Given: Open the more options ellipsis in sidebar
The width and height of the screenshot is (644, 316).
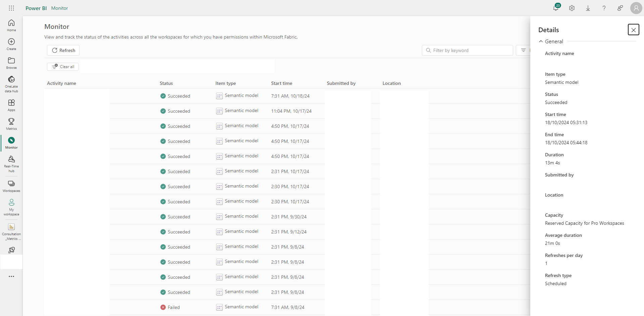Looking at the screenshot, I should click(x=11, y=276).
